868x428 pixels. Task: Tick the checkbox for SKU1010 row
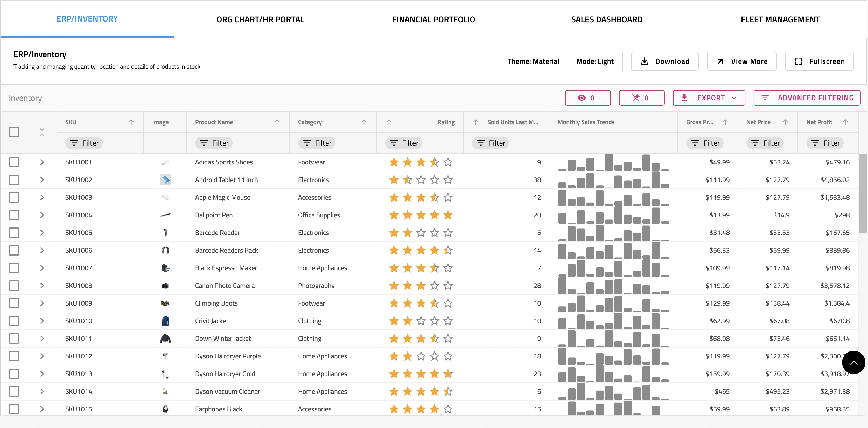coord(14,321)
